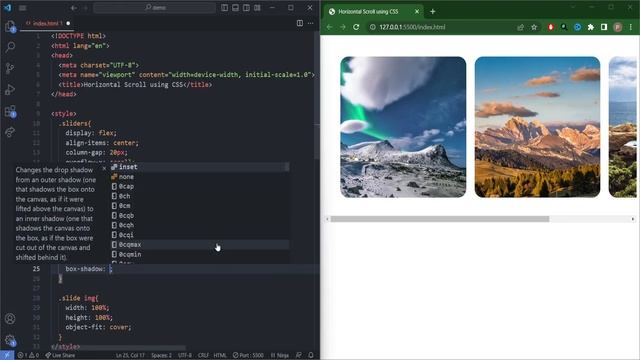The width and height of the screenshot is (640, 360).
Task: Open the Live Share view icon
Action: [x=10, y=132]
